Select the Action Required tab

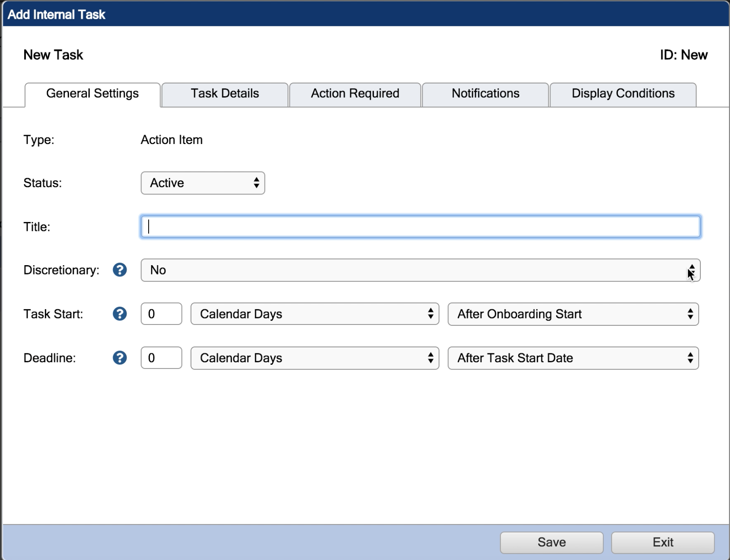coord(355,94)
